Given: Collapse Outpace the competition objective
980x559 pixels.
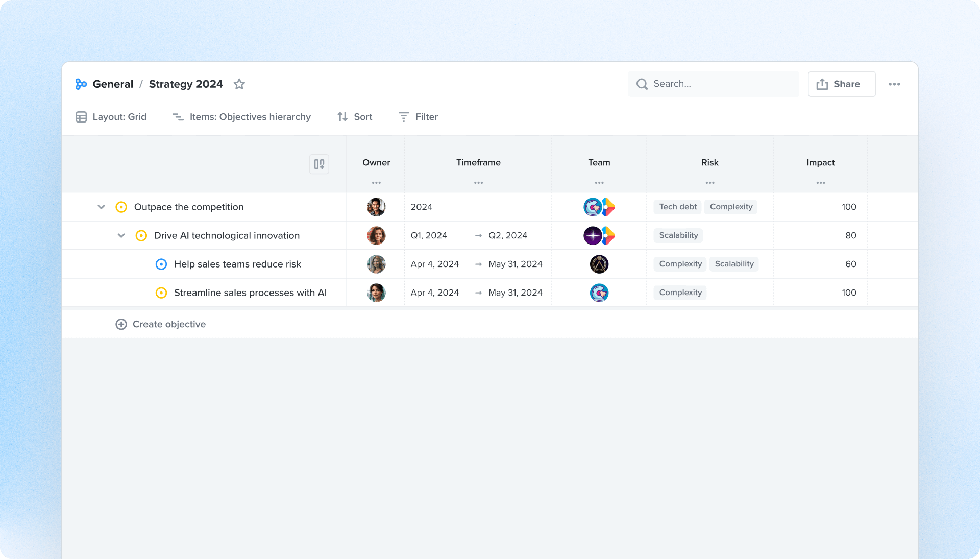Looking at the screenshot, I should pos(101,207).
